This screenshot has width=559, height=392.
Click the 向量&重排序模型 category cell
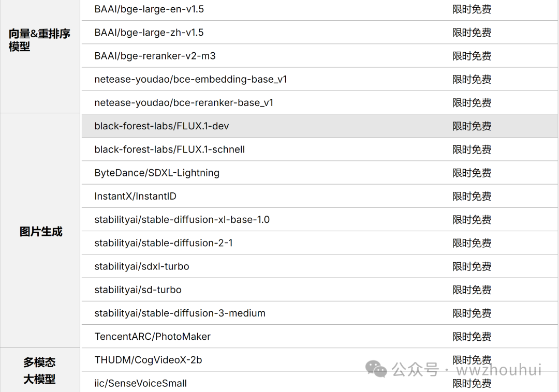pyautogui.click(x=40, y=40)
